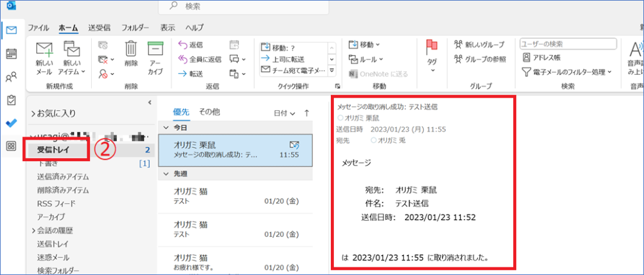The height and width of the screenshot is (275, 644).
Task: Switch to the 表示 (View) tab
Action: (x=167, y=28)
